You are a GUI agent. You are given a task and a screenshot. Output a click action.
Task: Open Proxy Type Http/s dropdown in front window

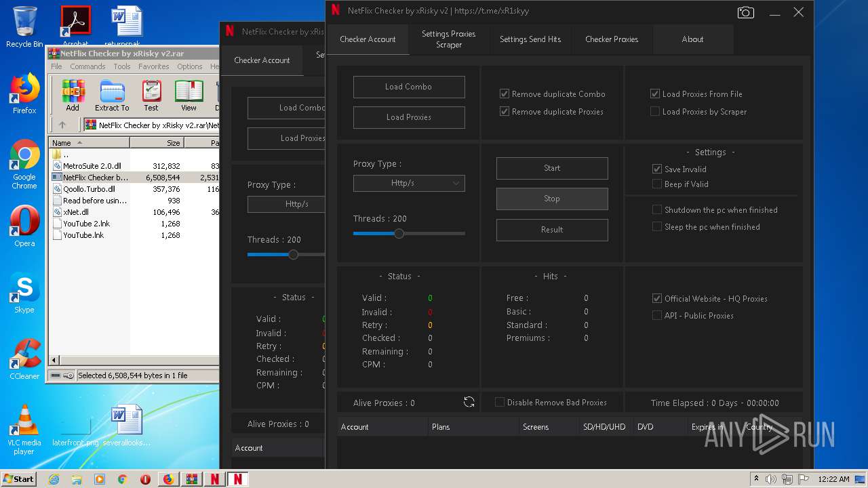click(409, 182)
